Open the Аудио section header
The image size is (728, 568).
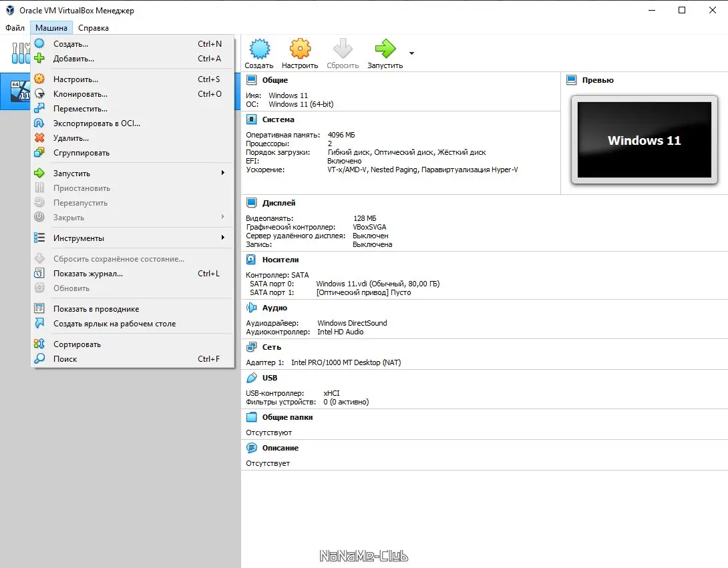click(275, 308)
